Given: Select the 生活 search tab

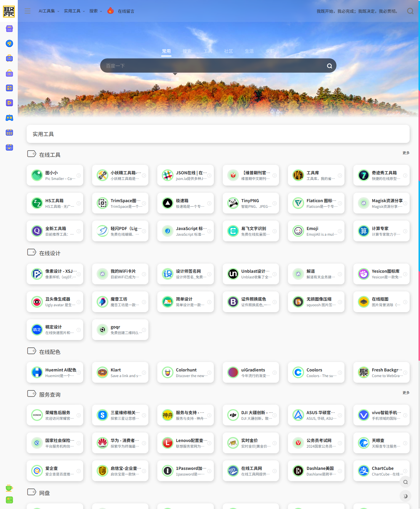Looking at the screenshot, I should pyautogui.click(x=249, y=51).
